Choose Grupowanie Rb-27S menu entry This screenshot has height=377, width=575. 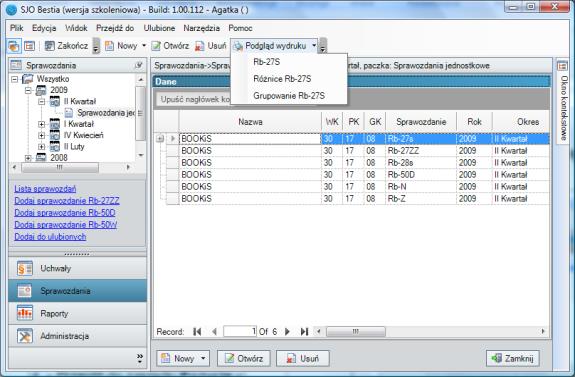pos(289,96)
